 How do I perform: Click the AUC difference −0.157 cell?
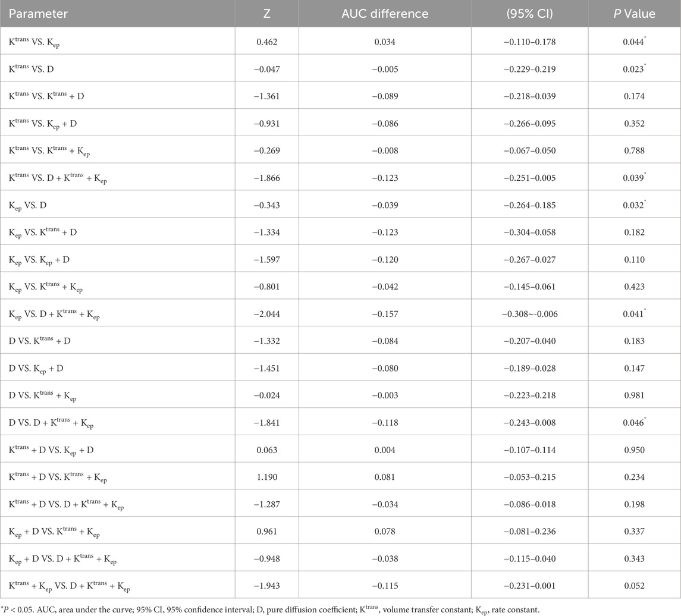tap(385, 313)
